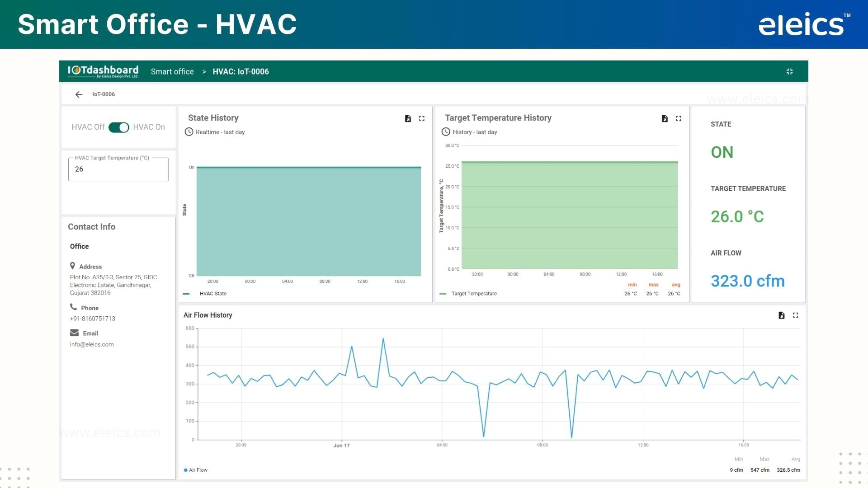Expand Target Temperature History to fullscreen
This screenshot has width=868, height=488.
[679, 118]
